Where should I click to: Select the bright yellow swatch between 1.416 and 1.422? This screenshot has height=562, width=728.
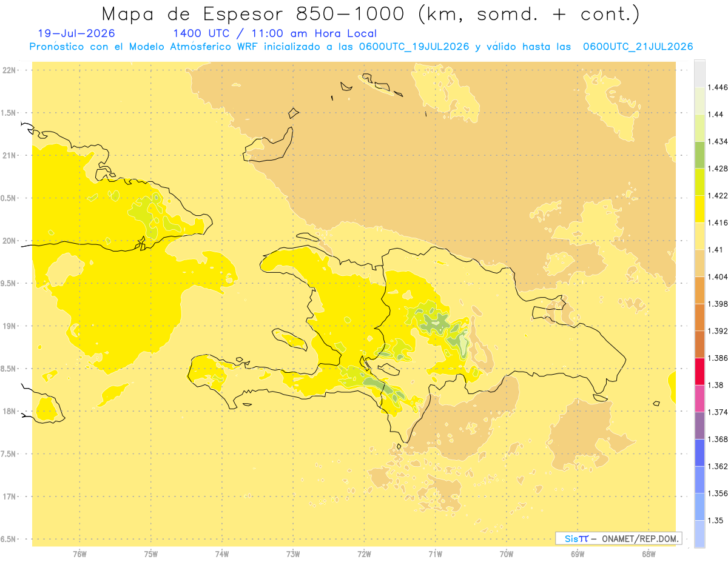coord(699,209)
